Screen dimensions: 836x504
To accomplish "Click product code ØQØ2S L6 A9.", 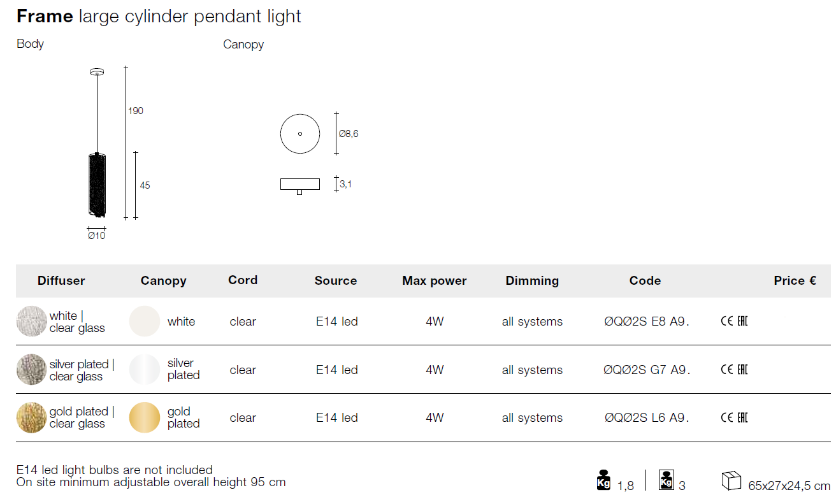I will point(647,418).
